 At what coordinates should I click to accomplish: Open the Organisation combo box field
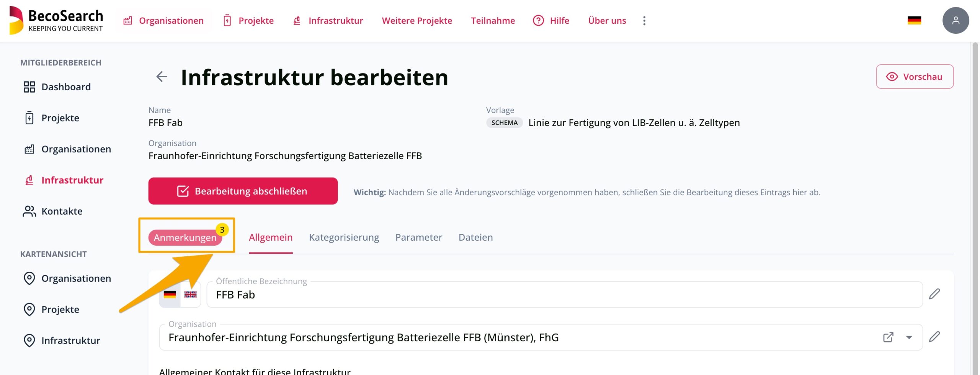point(541,337)
